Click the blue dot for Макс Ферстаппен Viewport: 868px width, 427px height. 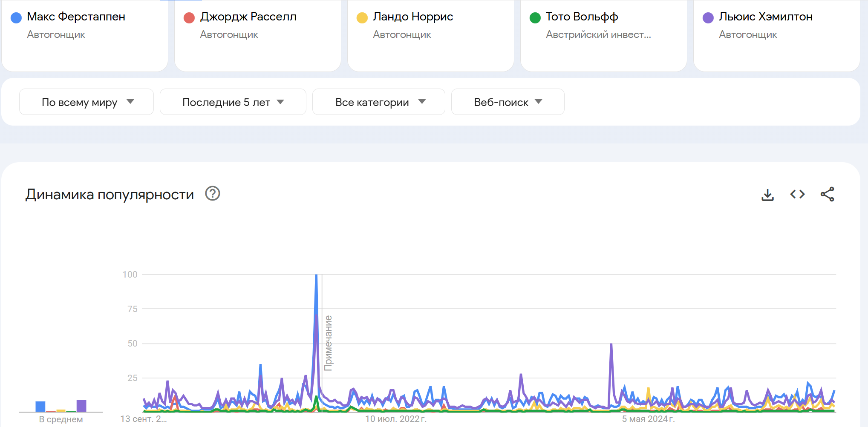(x=16, y=18)
